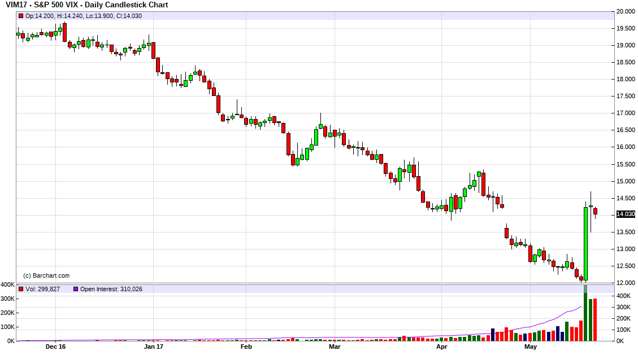
Task: Click the right open interest axis 400K label
Action: click(623, 296)
